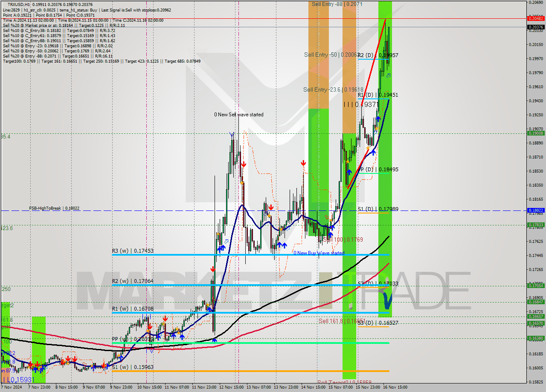Select the 'R2 (w) | 0.17064' pivot label
This screenshot has width=546, height=392.
(x=133, y=281)
